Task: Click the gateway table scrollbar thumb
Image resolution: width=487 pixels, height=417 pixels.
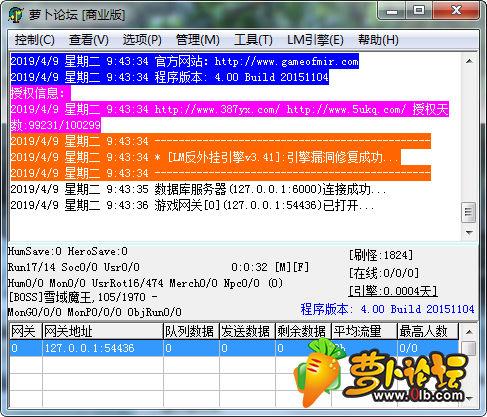Action: (469, 348)
